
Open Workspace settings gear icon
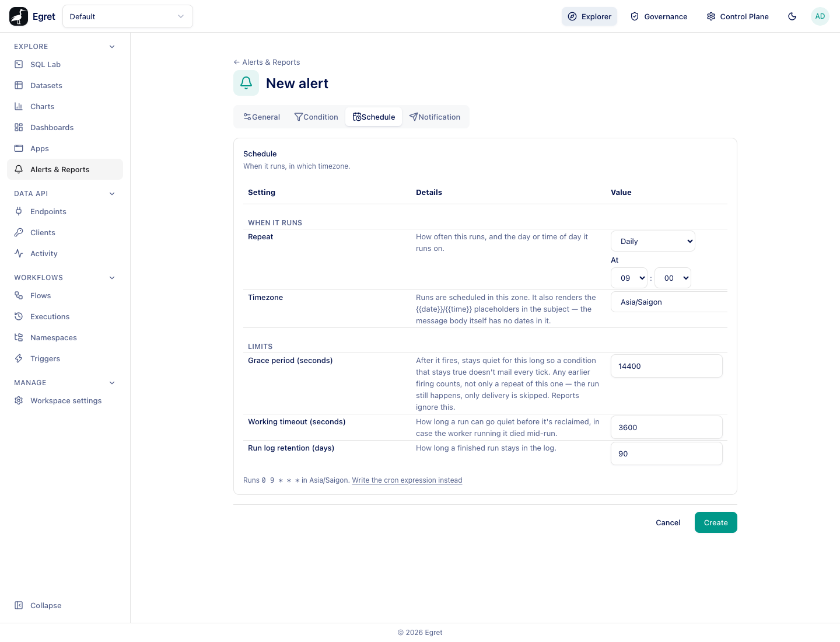19,400
